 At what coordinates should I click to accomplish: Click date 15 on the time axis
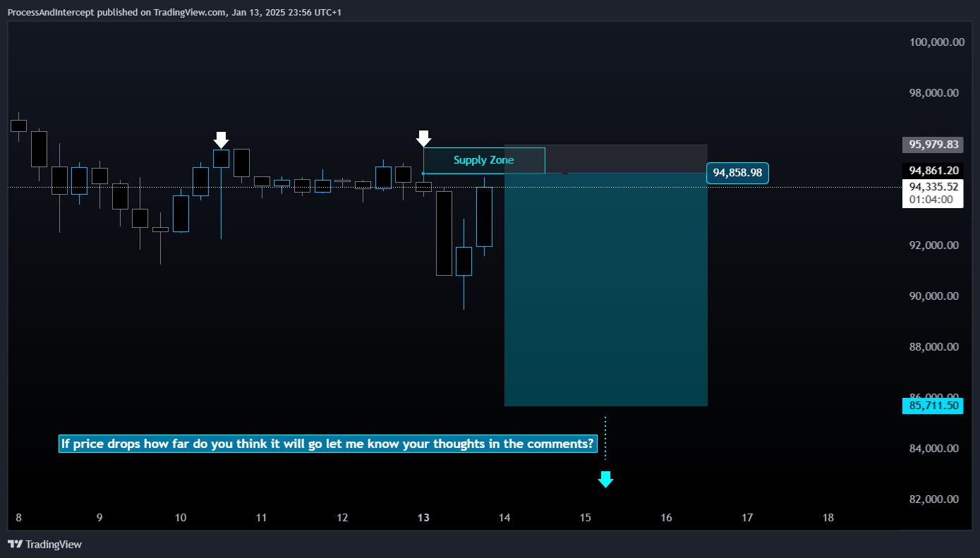(x=586, y=517)
